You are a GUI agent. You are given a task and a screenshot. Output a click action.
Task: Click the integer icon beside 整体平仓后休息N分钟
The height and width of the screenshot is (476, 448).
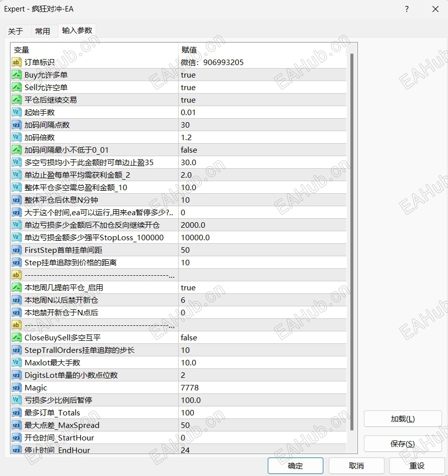pos(17,200)
